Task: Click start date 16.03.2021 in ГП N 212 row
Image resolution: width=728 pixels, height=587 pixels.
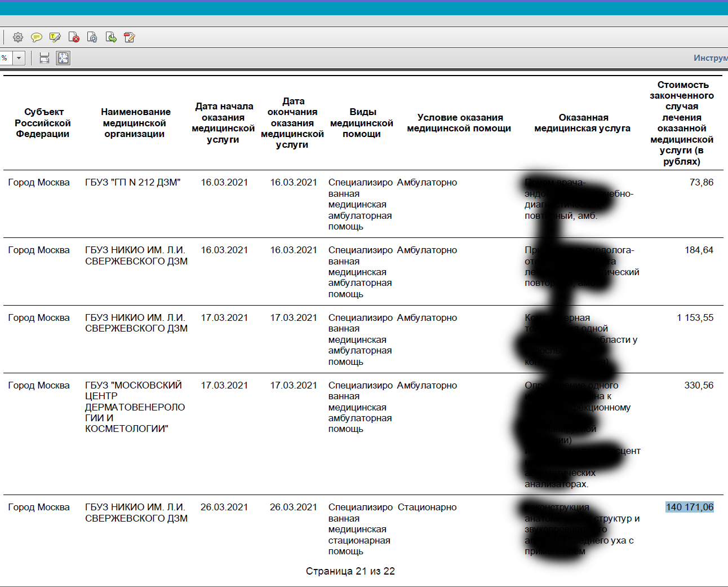Action: (224, 183)
